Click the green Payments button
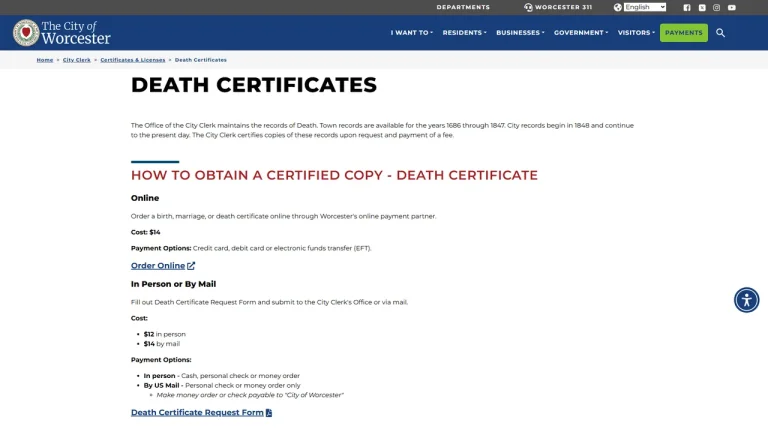This screenshot has width=768, height=432. (x=684, y=33)
